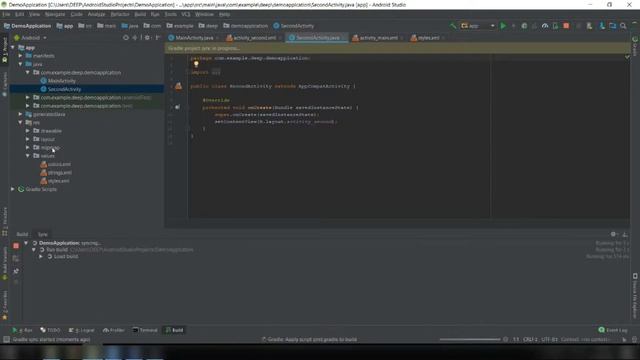
Task: Expand the manifests folder node
Action: coord(20,56)
